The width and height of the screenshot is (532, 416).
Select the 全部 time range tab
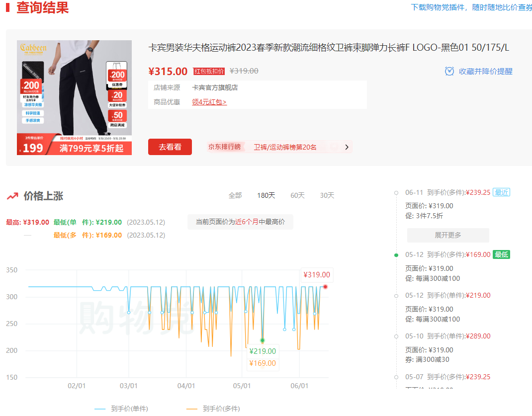tap(235, 195)
